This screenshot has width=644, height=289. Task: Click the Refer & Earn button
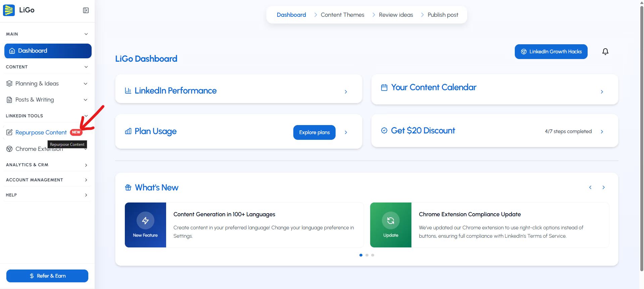pyautogui.click(x=47, y=276)
